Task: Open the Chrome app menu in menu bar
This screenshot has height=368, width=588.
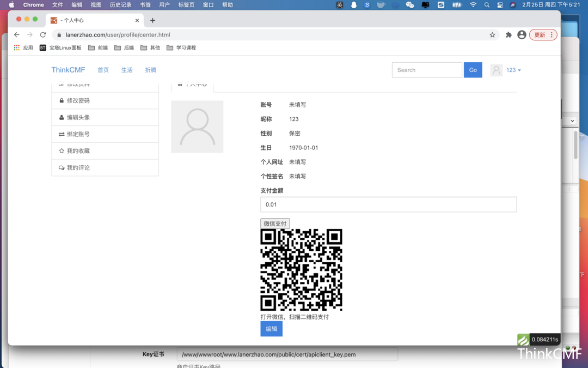Action: pos(33,5)
